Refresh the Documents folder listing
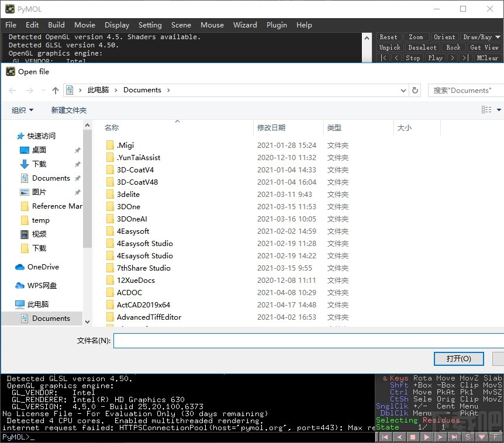The height and width of the screenshot is (443, 504). pyautogui.click(x=415, y=91)
